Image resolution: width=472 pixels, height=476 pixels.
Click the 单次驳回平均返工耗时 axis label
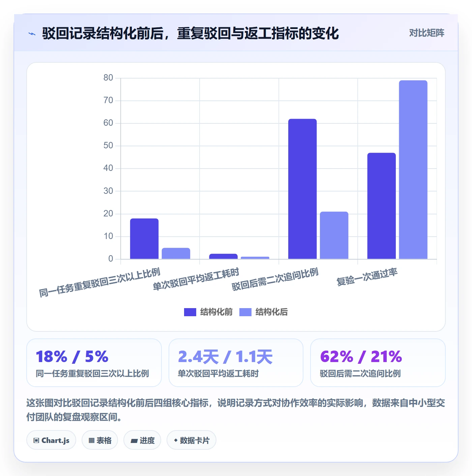pos(196,279)
